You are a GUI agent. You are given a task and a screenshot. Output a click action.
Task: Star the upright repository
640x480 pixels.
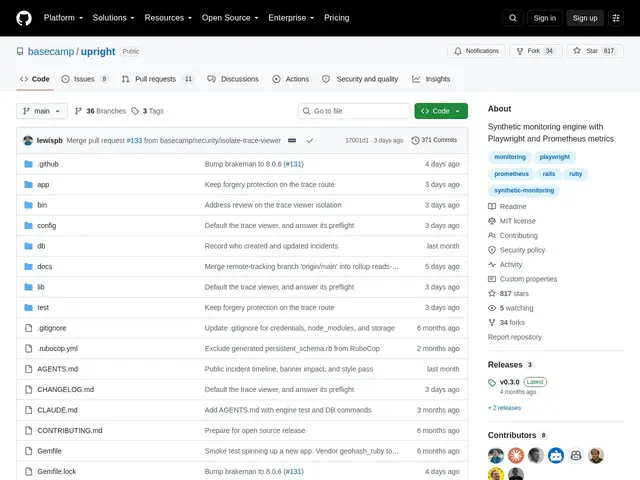(595, 51)
